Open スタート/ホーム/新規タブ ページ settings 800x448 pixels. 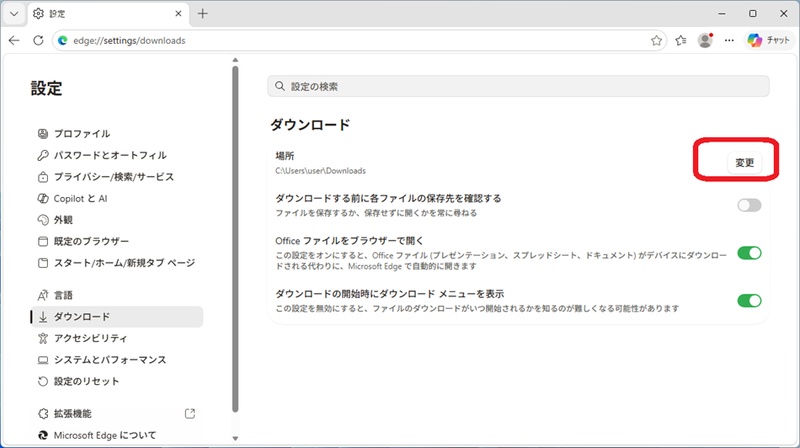click(x=117, y=263)
